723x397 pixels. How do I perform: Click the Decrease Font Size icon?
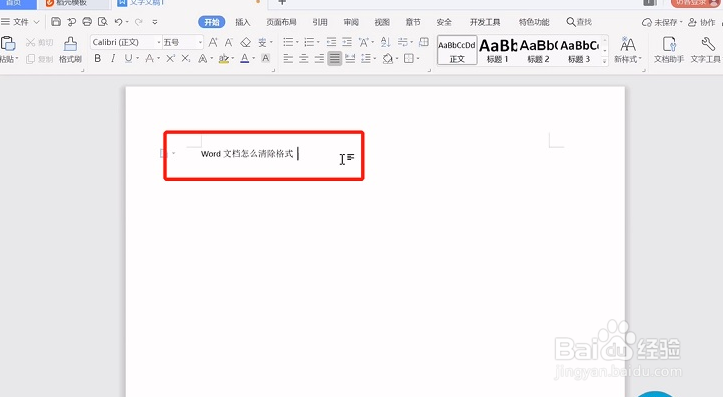(x=229, y=42)
